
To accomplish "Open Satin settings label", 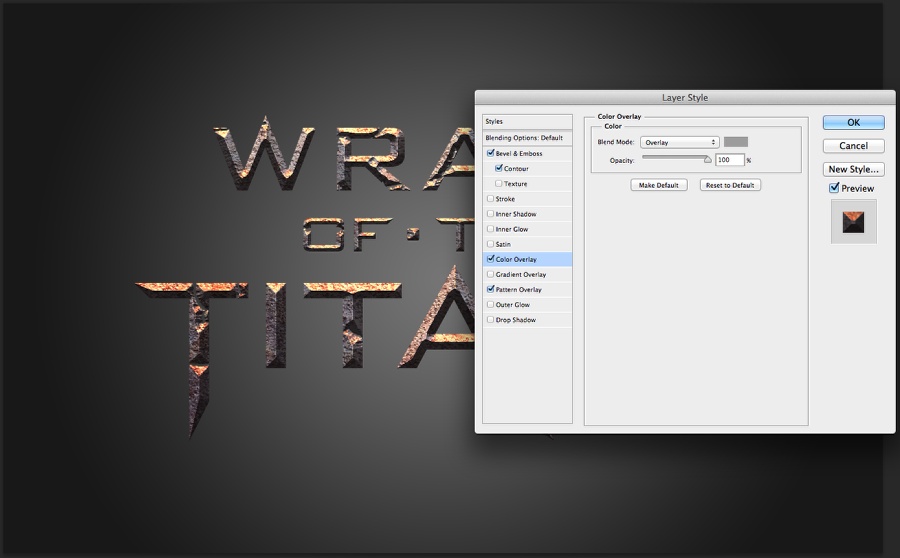I will pos(503,245).
